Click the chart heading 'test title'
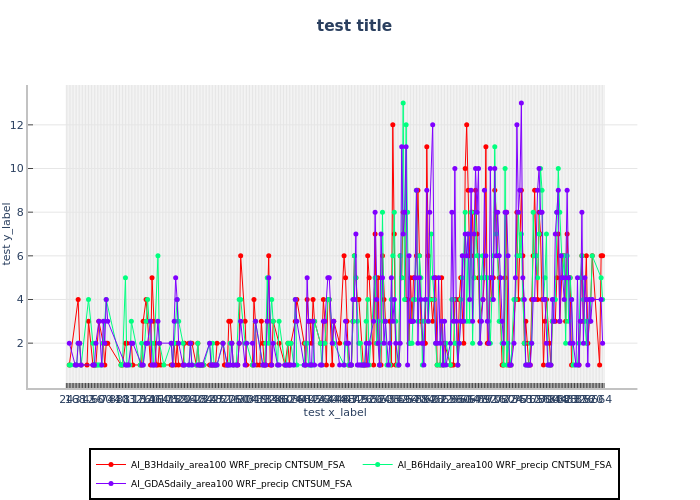This screenshot has width=700, height=500. pos(340,26)
